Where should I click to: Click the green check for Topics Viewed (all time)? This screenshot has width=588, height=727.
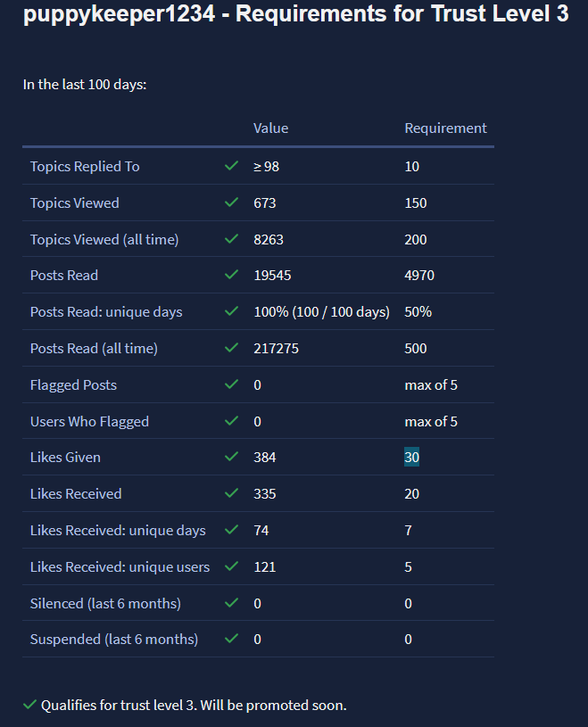[x=232, y=239]
